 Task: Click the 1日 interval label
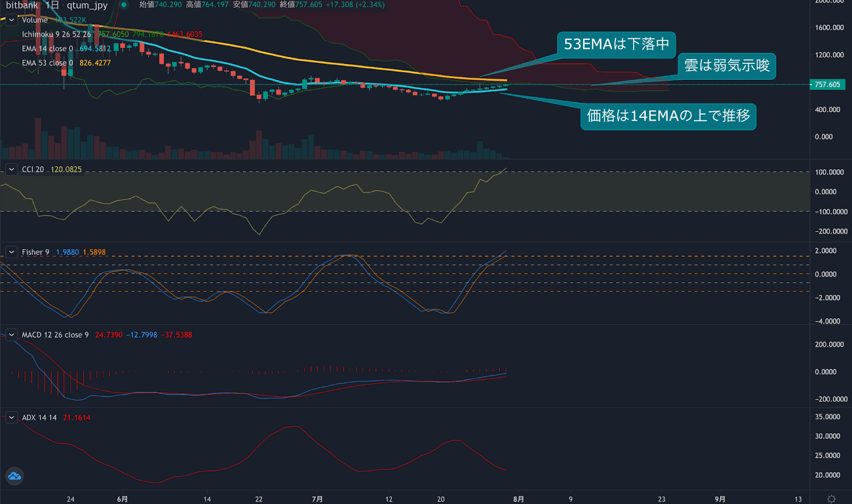pyautogui.click(x=52, y=5)
